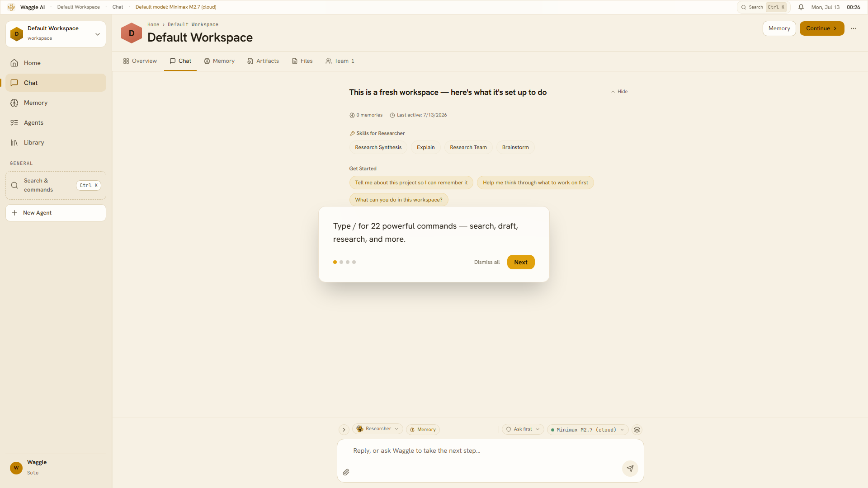Open the Minimax M2.7 model dropdown
The height and width of the screenshot is (488, 868).
coord(588,430)
